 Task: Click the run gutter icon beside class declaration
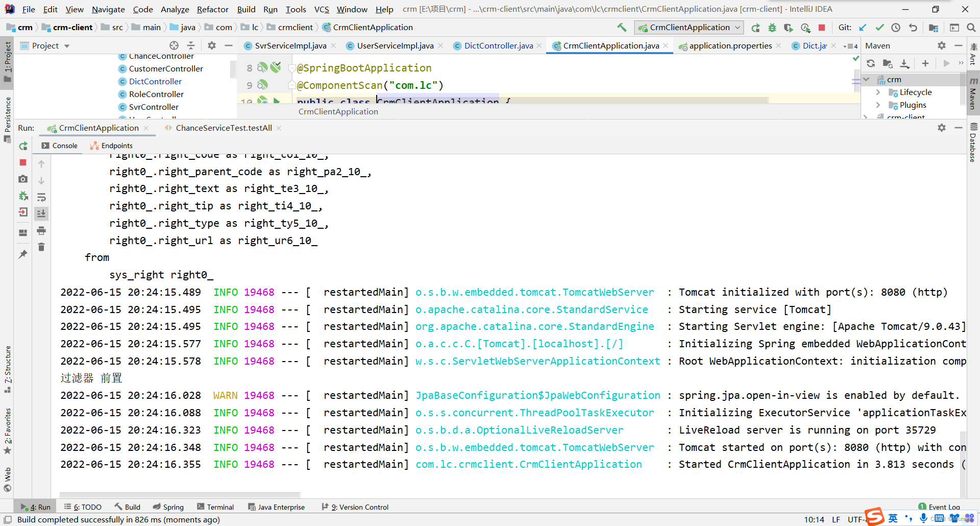(277, 101)
